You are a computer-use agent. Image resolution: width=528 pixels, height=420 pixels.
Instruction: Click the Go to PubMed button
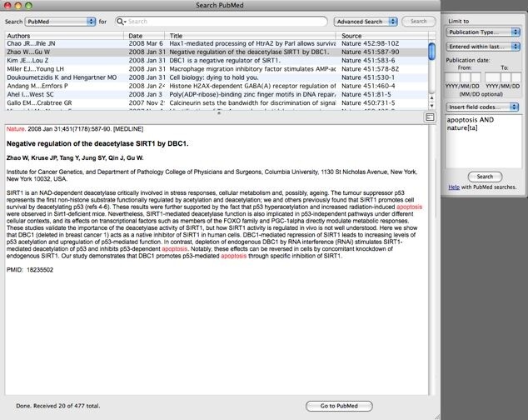tap(339, 406)
